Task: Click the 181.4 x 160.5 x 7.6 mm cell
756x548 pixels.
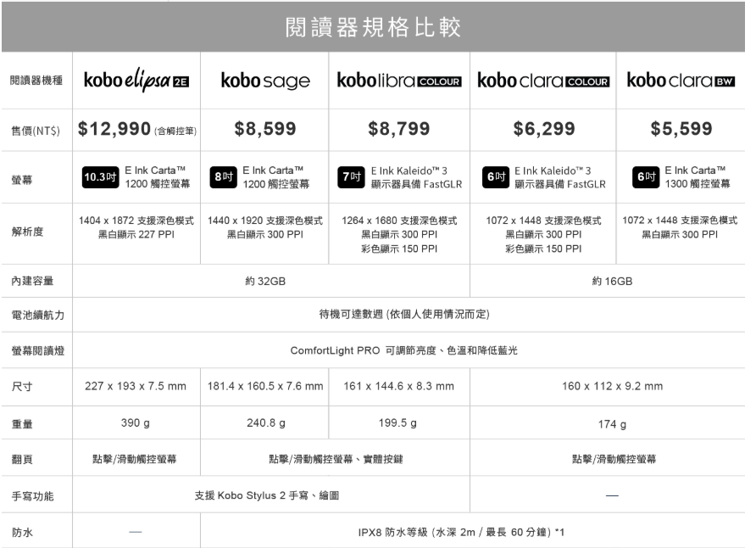Action: (x=265, y=386)
